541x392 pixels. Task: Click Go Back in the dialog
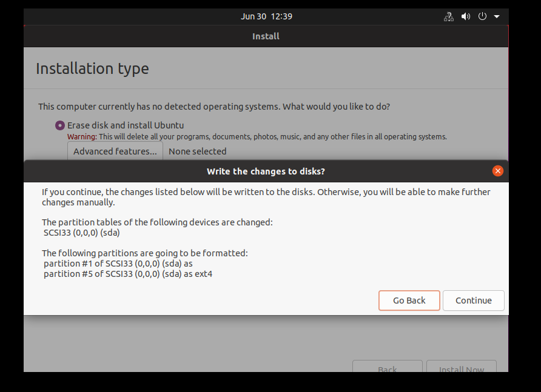point(409,301)
